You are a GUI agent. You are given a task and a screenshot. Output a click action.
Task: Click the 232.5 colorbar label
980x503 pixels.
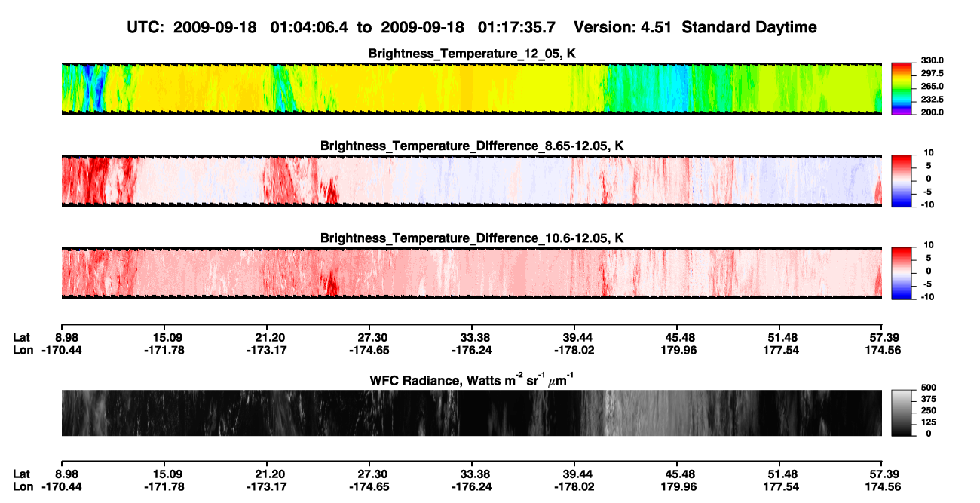pyautogui.click(x=933, y=100)
